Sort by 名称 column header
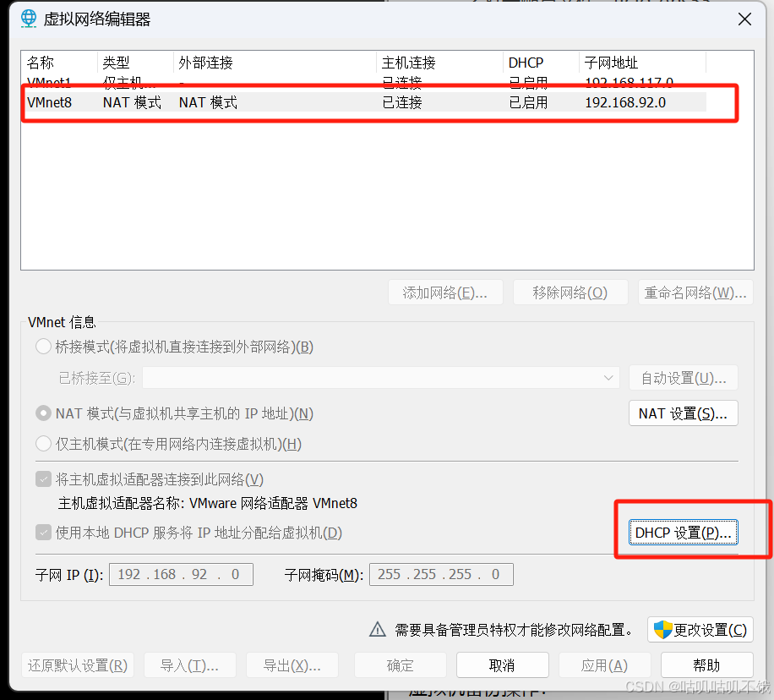774x700 pixels. coord(59,63)
